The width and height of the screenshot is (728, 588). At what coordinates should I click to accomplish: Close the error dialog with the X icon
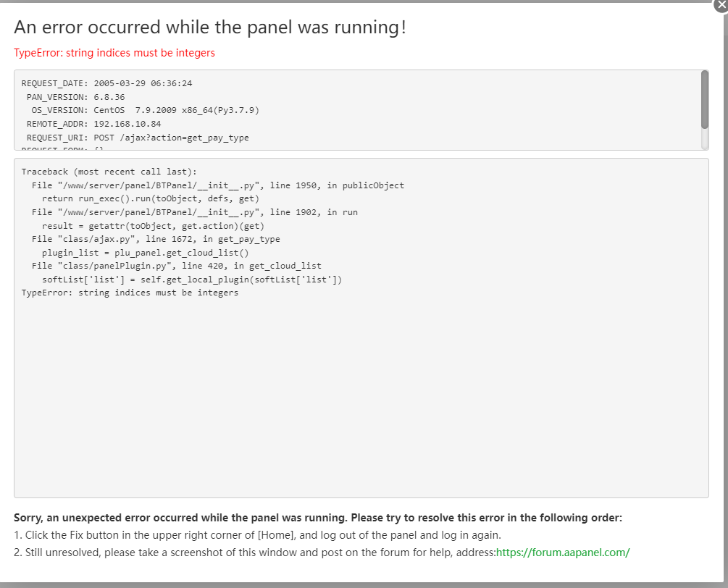[721, 4]
